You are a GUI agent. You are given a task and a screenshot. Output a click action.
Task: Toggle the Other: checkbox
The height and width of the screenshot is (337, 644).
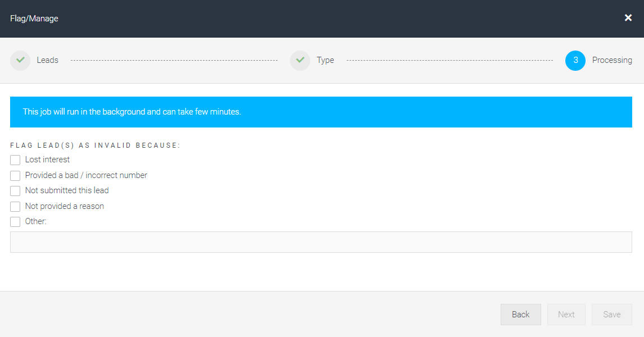point(15,222)
